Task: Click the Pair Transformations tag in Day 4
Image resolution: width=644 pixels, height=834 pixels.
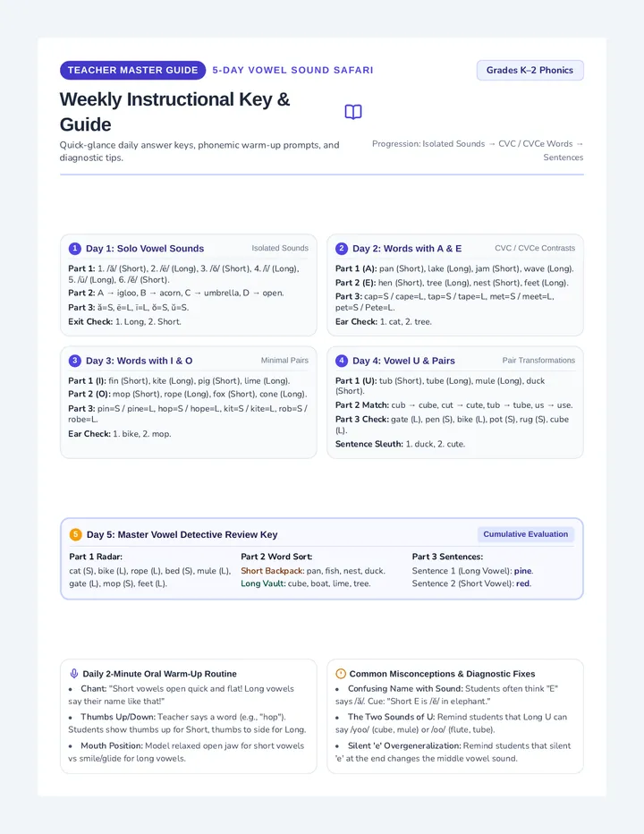Action: coord(538,361)
